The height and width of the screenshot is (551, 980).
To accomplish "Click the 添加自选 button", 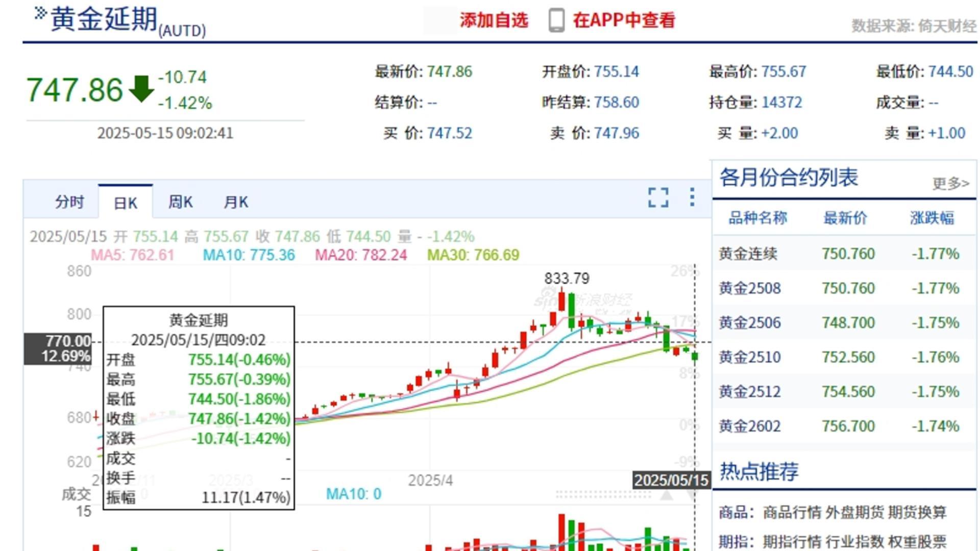I will [x=494, y=20].
